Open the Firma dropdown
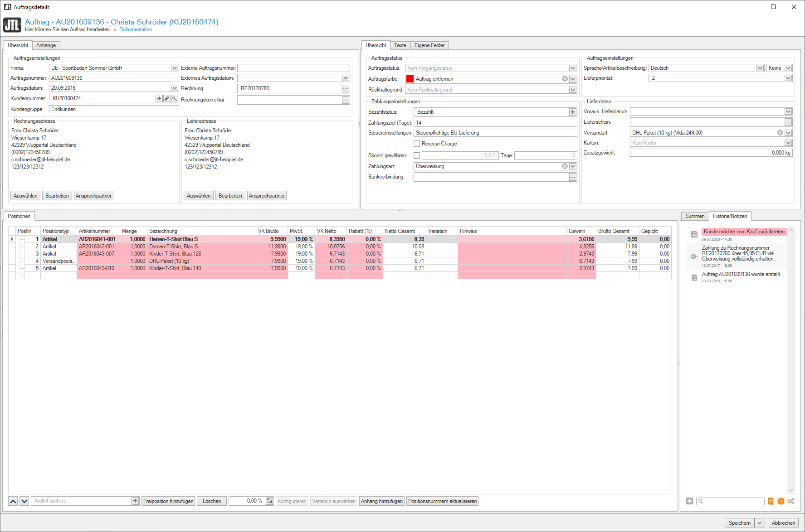Screen dimensions: 805x532 click(x=175, y=68)
